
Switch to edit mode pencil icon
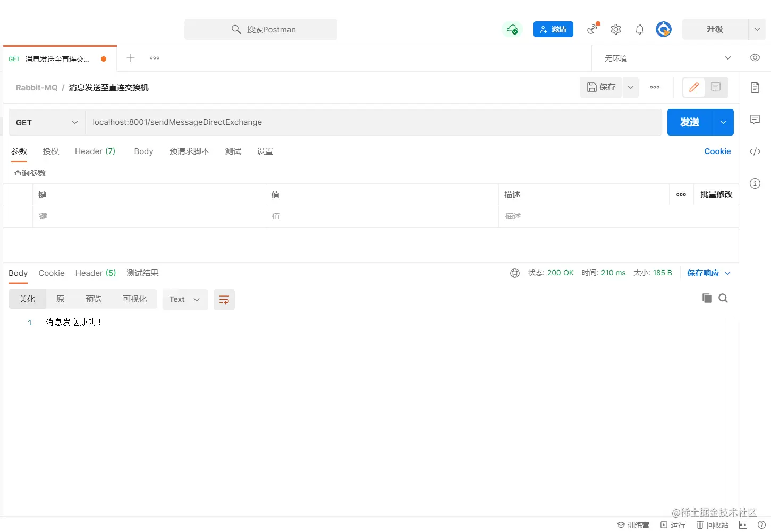(694, 87)
